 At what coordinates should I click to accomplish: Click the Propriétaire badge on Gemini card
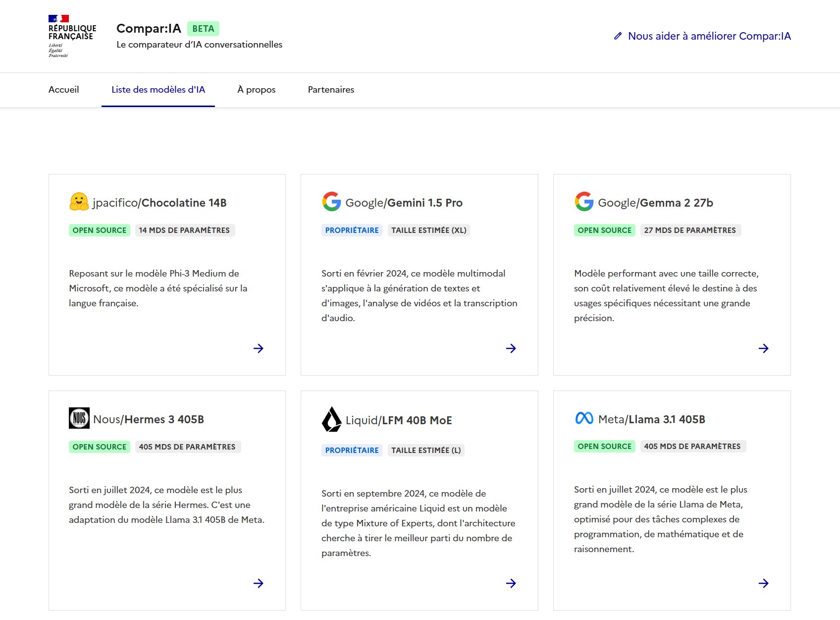[352, 230]
